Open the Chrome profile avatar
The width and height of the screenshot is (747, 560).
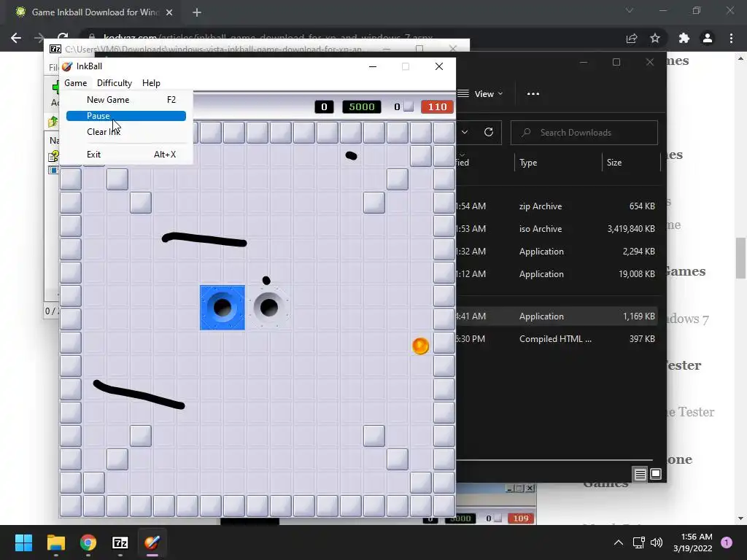708,38
